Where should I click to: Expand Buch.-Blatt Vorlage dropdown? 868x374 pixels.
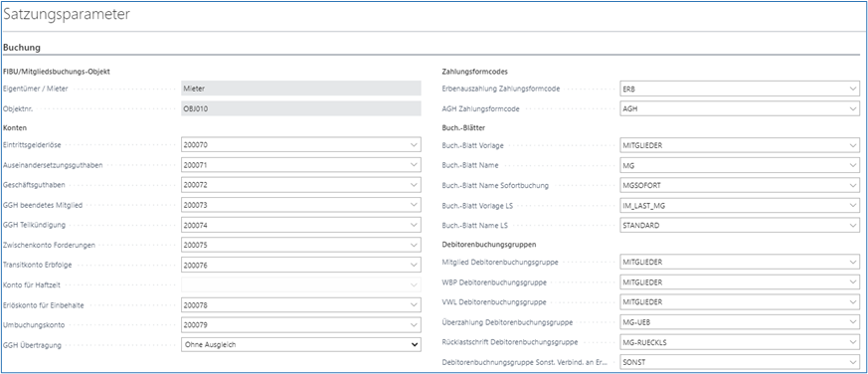coord(852,145)
